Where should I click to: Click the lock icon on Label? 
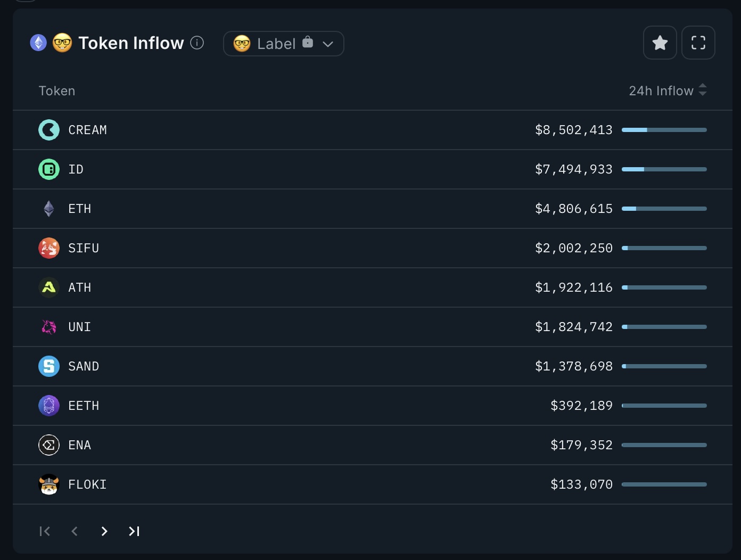point(308,42)
